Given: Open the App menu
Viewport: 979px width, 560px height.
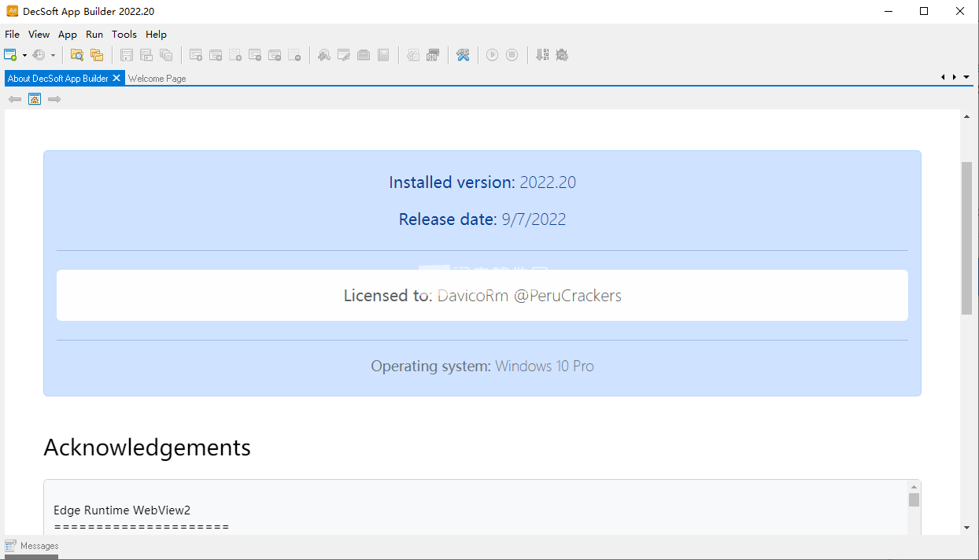Looking at the screenshot, I should coord(68,35).
